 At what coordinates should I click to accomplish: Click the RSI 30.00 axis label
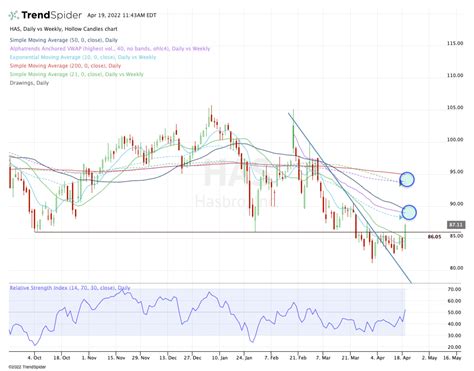[x=454, y=336]
